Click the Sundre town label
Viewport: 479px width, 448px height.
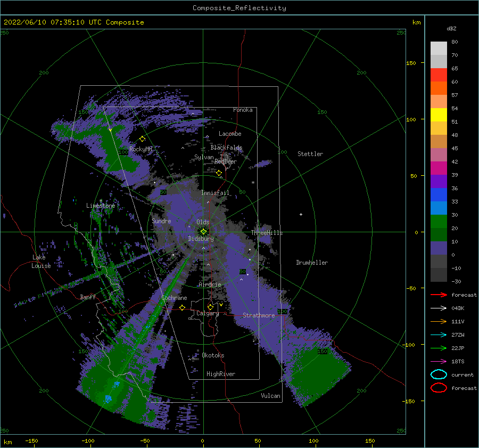tap(161, 221)
